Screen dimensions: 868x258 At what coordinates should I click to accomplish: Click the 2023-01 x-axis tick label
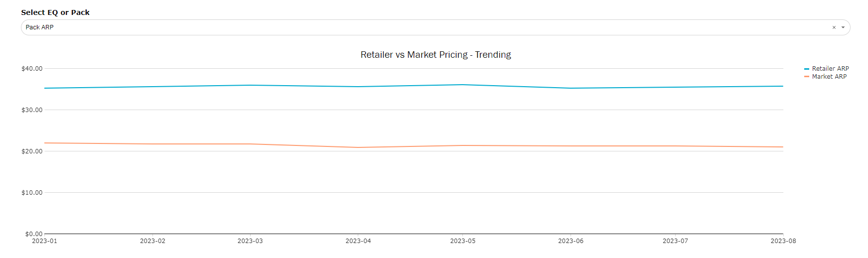click(44, 241)
